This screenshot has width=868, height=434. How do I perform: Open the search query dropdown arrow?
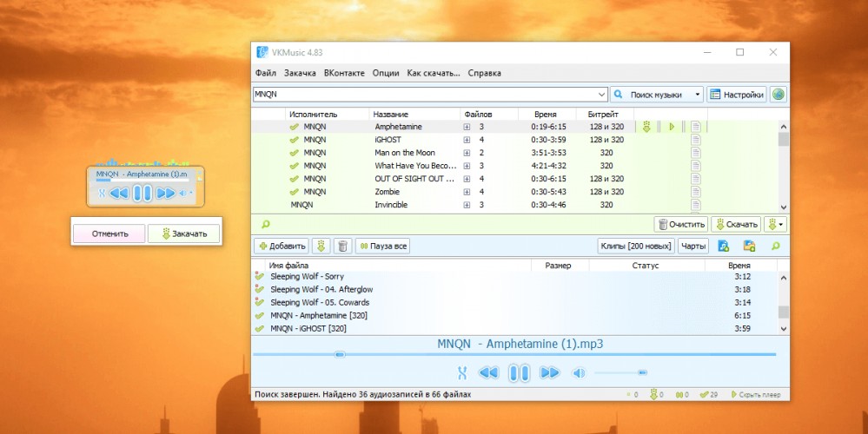point(602,95)
